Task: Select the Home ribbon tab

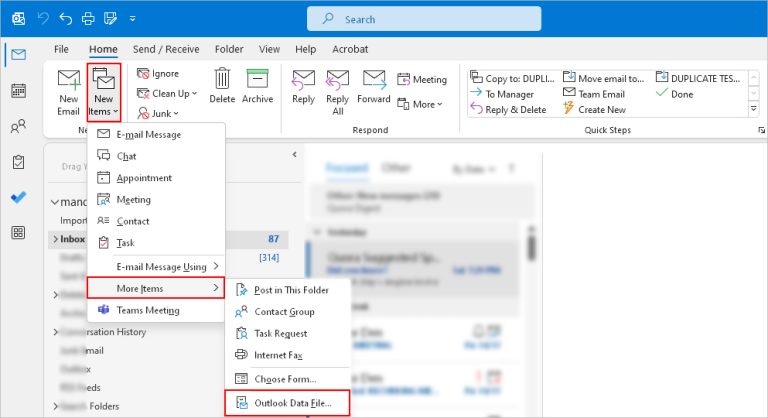Action: (x=103, y=49)
